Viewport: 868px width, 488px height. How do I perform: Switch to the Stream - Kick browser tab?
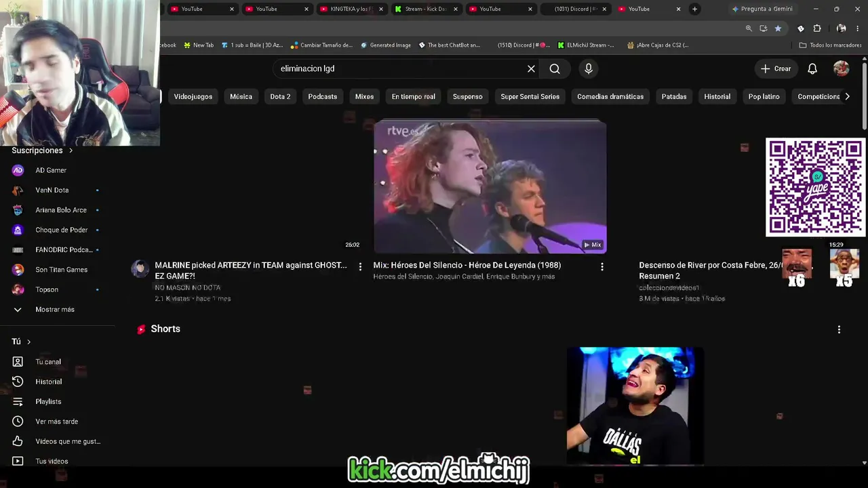(x=425, y=9)
